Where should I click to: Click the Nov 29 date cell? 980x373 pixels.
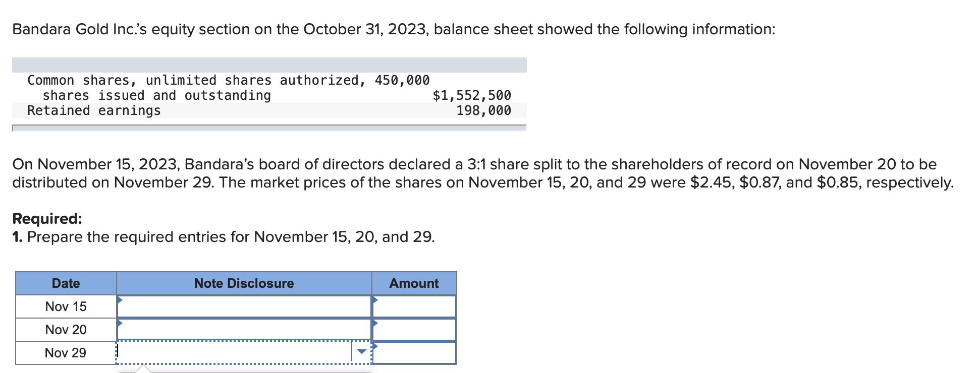[x=66, y=352]
